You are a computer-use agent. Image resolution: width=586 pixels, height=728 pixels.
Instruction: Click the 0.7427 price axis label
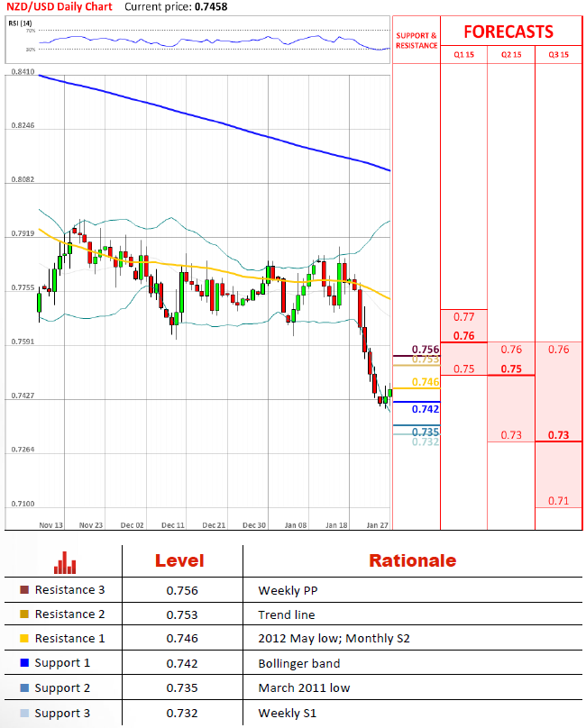click(23, 396)
